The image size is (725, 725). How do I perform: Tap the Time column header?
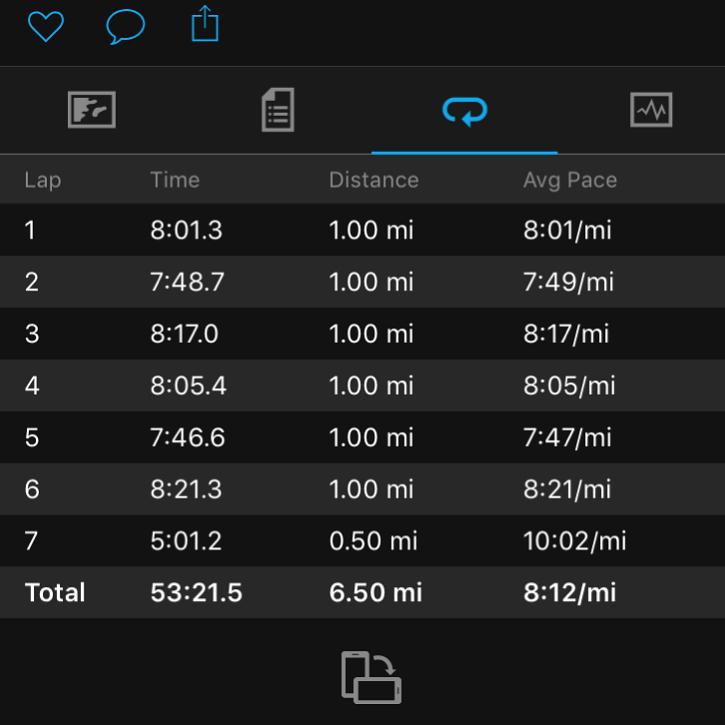tap(175, 180)
